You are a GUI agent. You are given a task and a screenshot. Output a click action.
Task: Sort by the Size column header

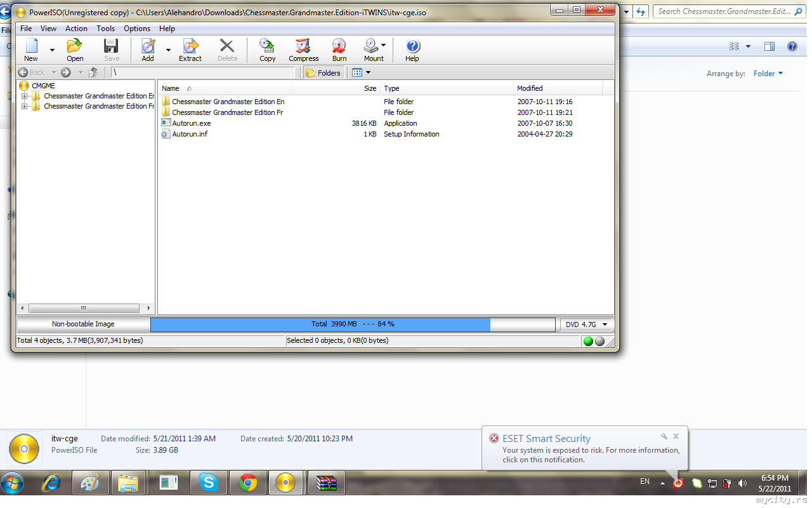pyautogui.click(x=336, y=88)
